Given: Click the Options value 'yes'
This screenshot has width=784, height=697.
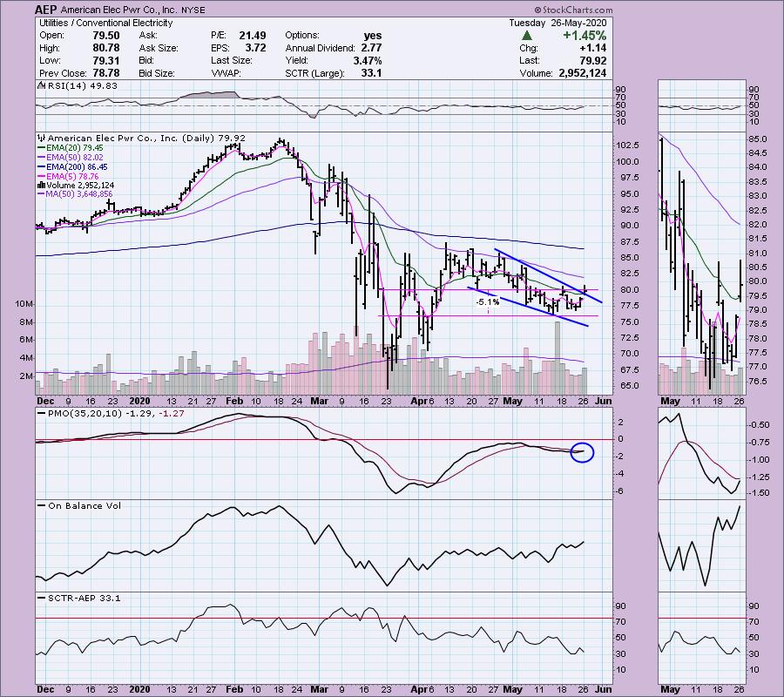Looking at the screenshot, I should pyautogui.click(x=373, y=36).
